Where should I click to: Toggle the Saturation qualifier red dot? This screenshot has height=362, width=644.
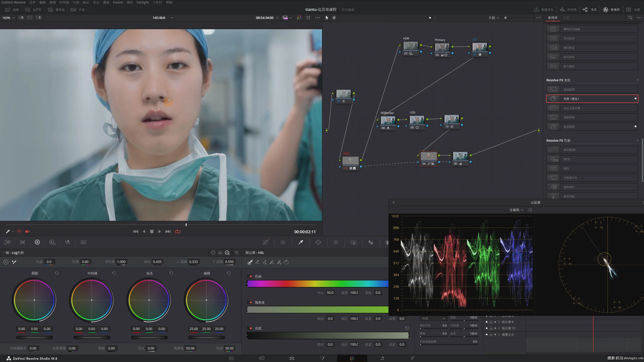coord(251,302)
